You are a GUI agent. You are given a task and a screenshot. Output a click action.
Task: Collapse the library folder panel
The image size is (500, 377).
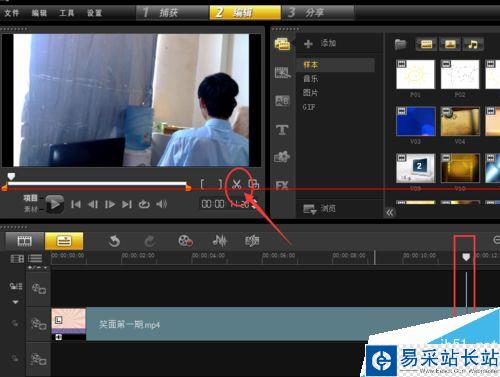pyautogui.click(x=390, y=212)
